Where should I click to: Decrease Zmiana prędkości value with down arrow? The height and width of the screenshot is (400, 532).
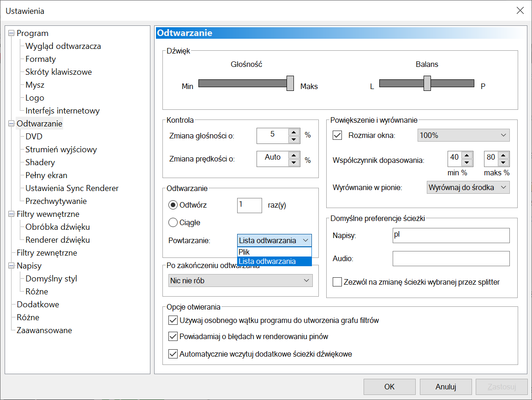pyautogui.click(x=294, y=162)
